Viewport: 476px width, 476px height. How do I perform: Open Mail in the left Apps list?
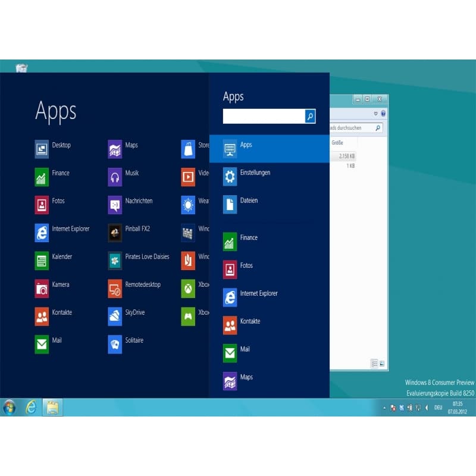click(x=49, y=345)
